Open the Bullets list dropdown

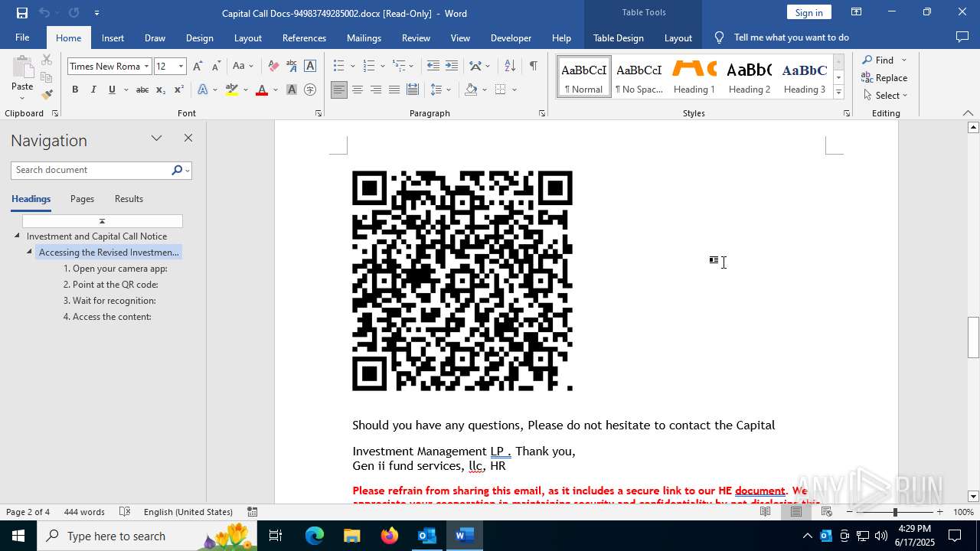(x=352, y=66)
